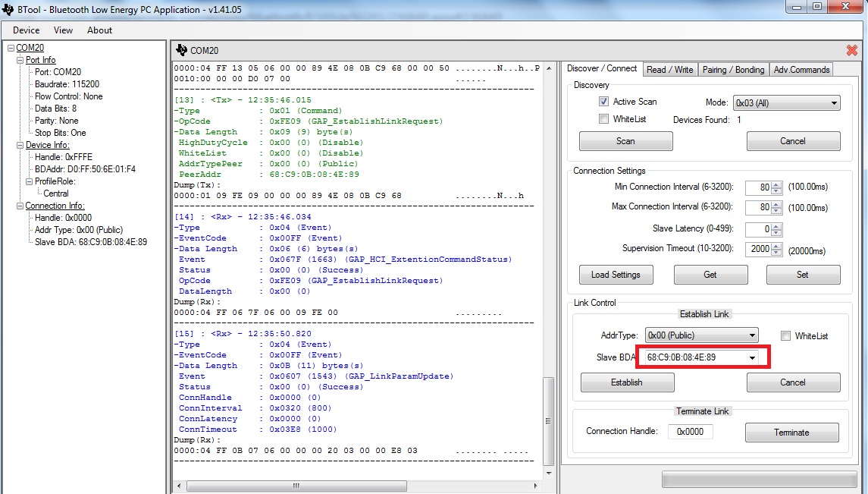Click the Max Connection Interval input field
This screenshot has width=868, height=494.
pos(758,208)
